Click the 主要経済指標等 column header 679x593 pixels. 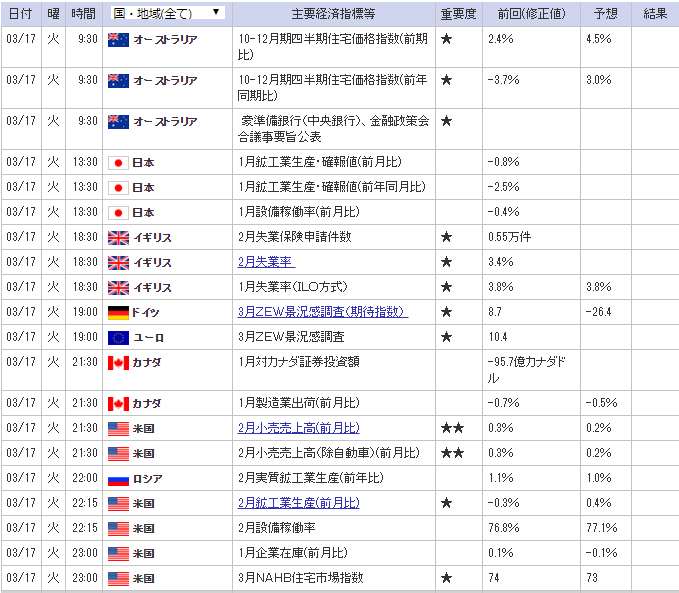(x=333, y=14)
